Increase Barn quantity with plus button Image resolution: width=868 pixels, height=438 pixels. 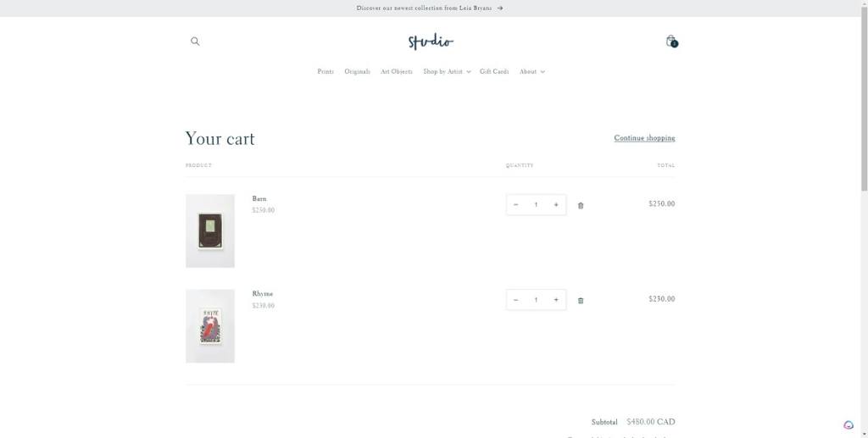[x=556, y=205]
